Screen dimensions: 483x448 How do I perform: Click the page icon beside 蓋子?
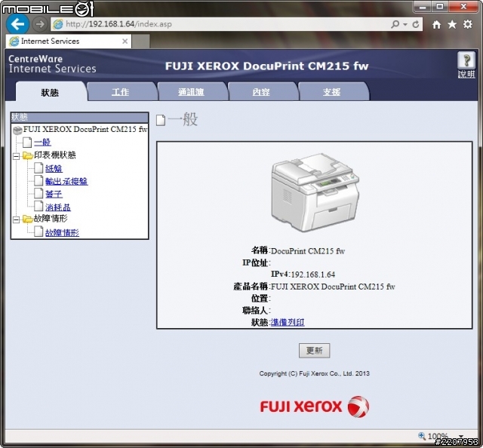coord(38,193)
